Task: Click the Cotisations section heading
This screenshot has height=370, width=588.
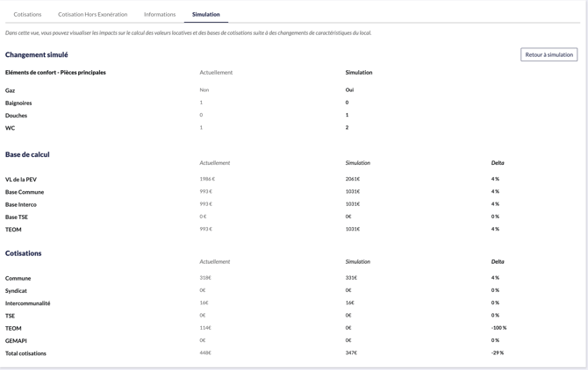Action: click(24, 253)
